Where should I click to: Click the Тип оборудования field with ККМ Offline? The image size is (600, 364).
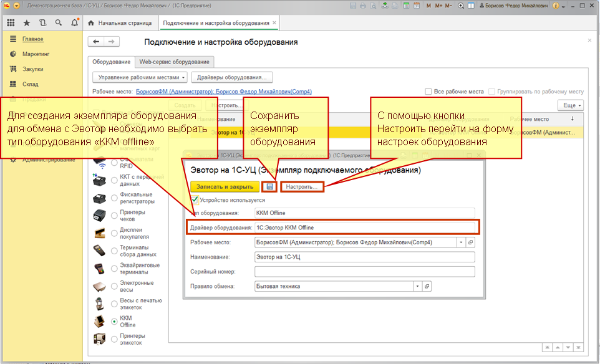[x=365, y=213]
